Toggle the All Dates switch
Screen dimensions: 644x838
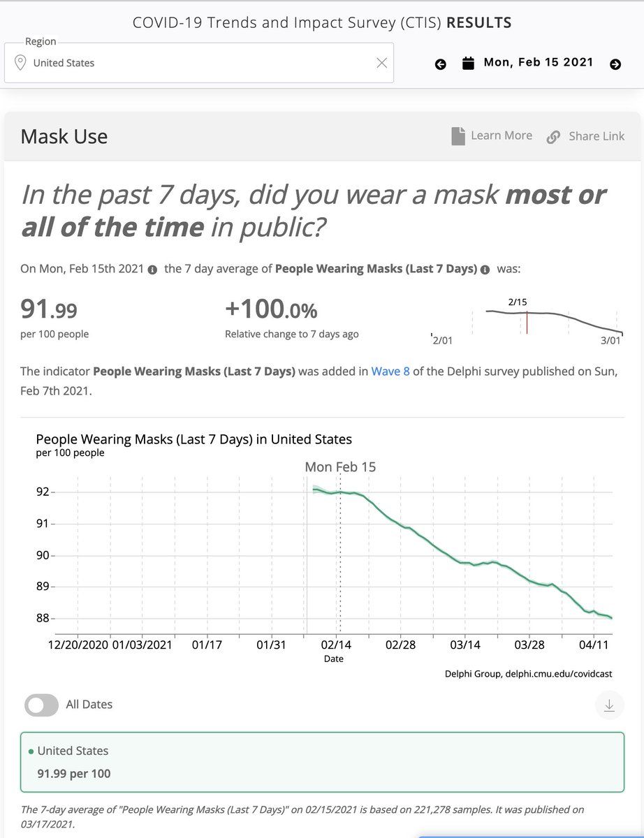pyautogui.click(x=41, y=705)
